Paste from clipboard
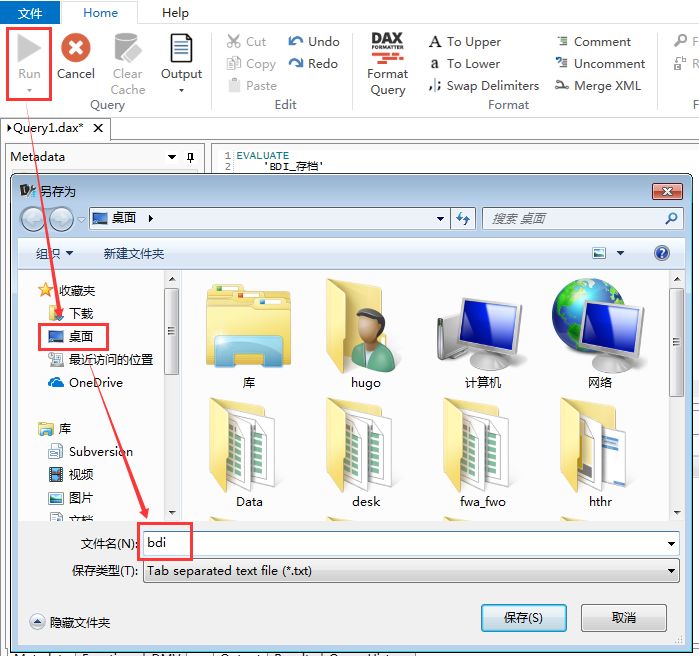The image size is (699, 656). coord(252,85)
